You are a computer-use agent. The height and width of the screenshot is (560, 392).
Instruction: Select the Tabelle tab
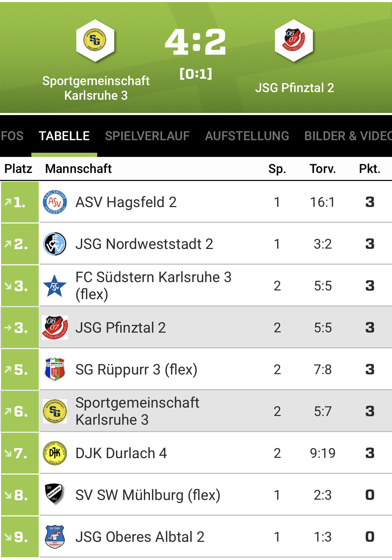point(64,136)
